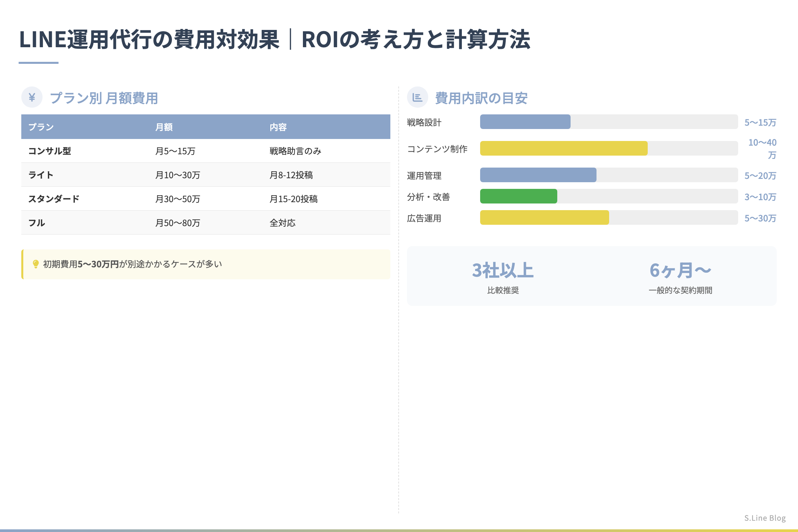
Task: Click the bar chart icon beside 費用内訳の目安
Action: (x=417, y=97)
